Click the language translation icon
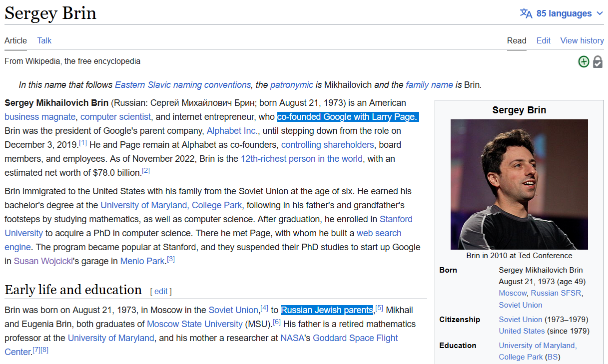The image size is (608, 364). [526, 13]
